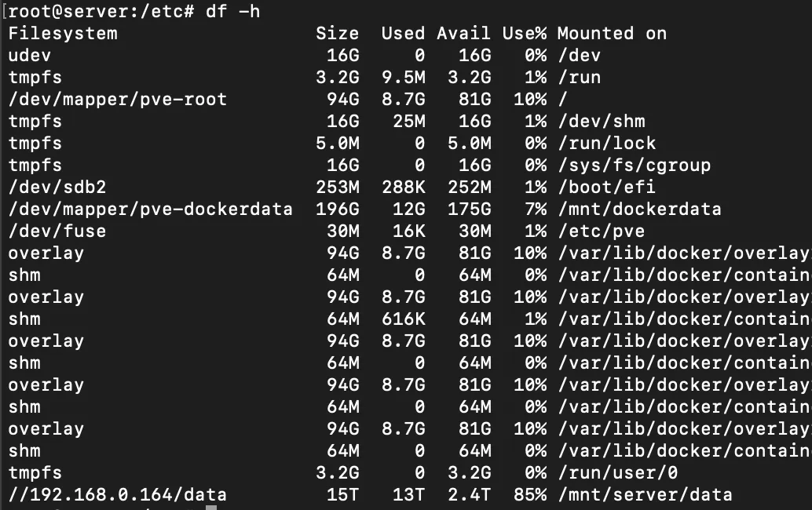
Task: Click the /mnt/dockerdata mount point
Action: coord(639,209)
